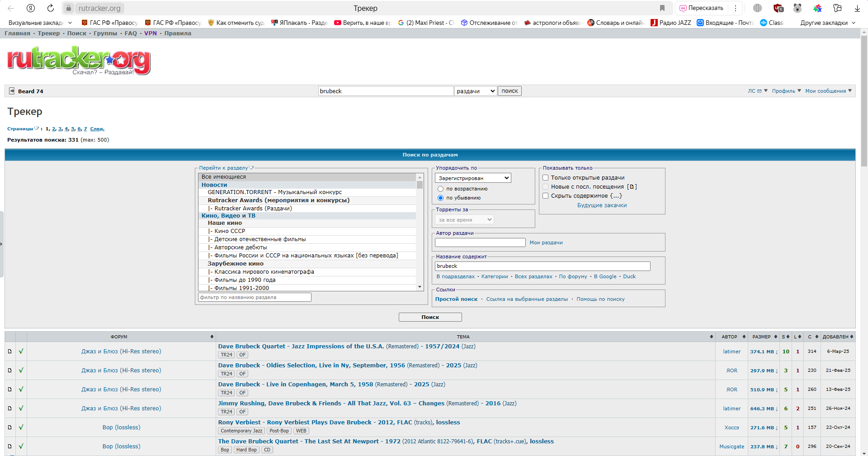Viewport: 868px width, 456px height.
Task: Focus the 'Автор раздачи' input field
Action: pos(480,242)
